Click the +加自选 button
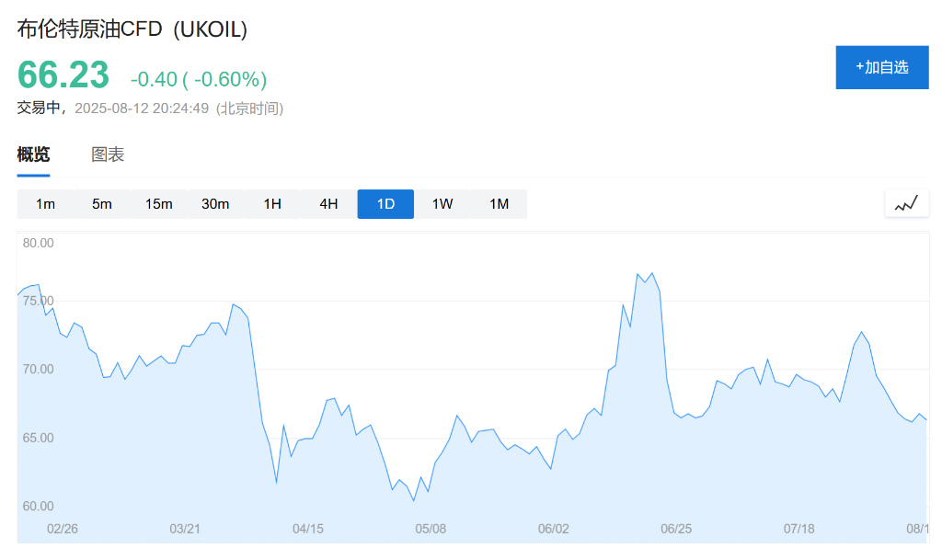Viewport: 942px width, 560px height. pos(881,67)
